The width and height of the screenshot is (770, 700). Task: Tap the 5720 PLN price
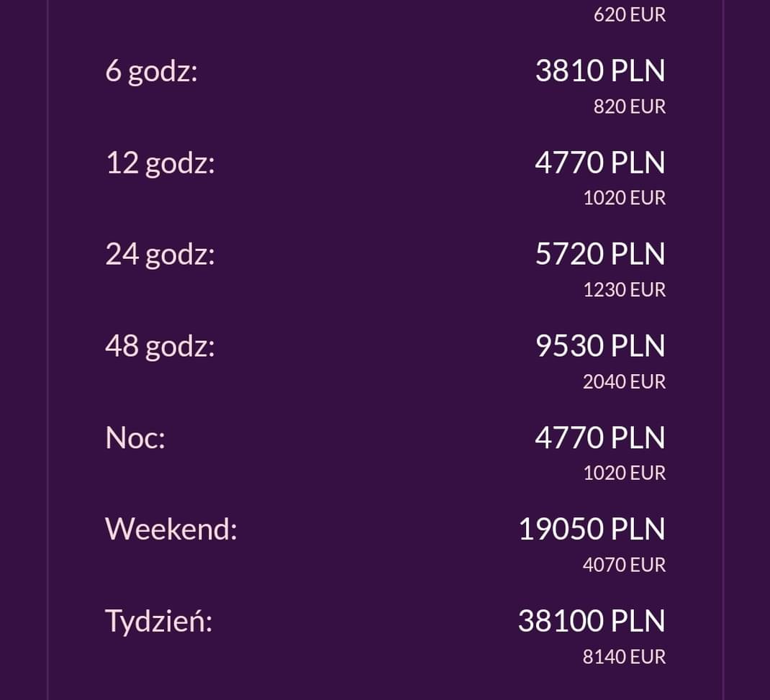[x=600, y=254]
